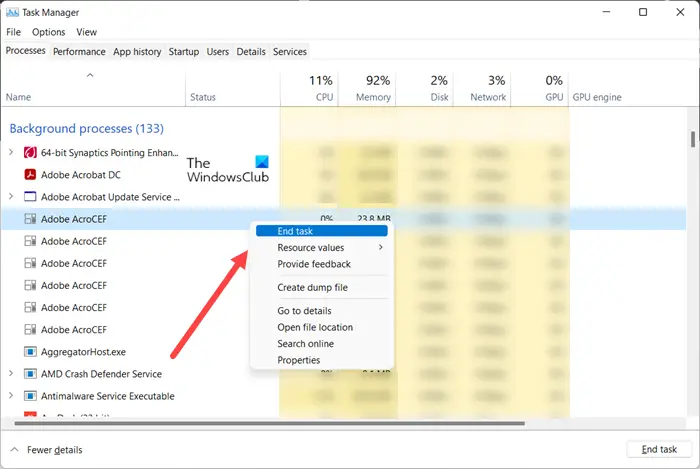Select the Background processes (133) group header
Image resolution: width=700 pixels, height=469 pixels.
[87, 129]
